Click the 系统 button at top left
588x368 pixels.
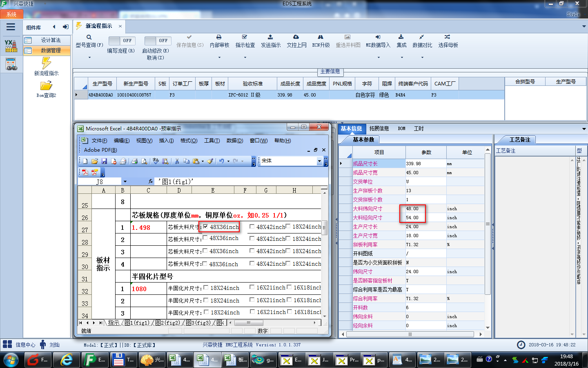click(11, 14)
